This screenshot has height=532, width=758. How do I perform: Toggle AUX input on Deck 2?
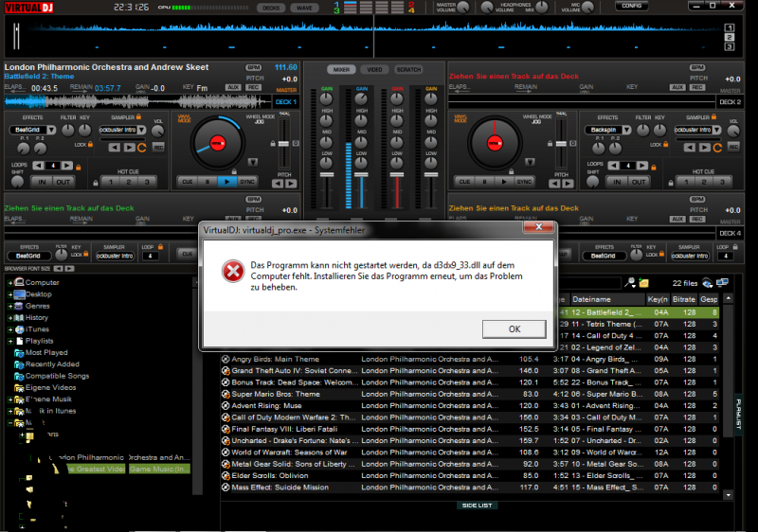[x=677, y=87]
